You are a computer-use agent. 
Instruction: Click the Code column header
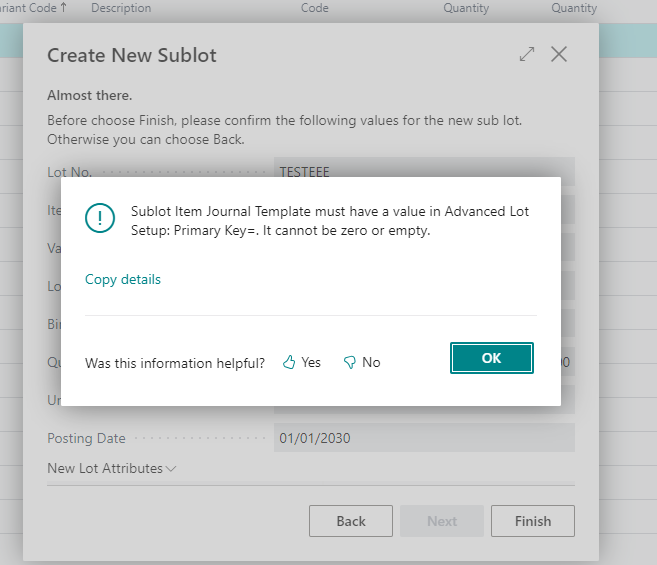pos(314,8)
